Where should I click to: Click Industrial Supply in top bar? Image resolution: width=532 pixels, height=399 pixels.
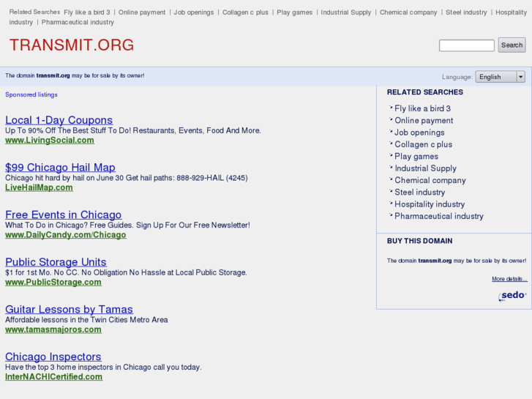coord(345,12)
